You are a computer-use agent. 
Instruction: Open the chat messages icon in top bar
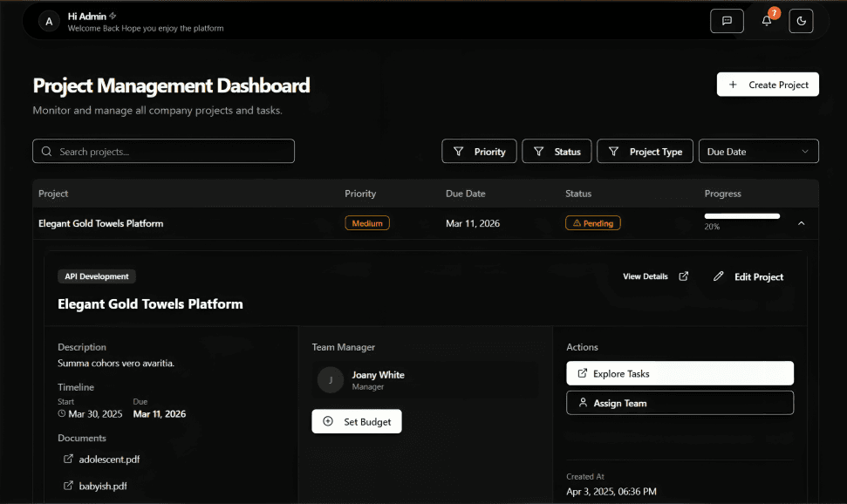coord(727,20)
